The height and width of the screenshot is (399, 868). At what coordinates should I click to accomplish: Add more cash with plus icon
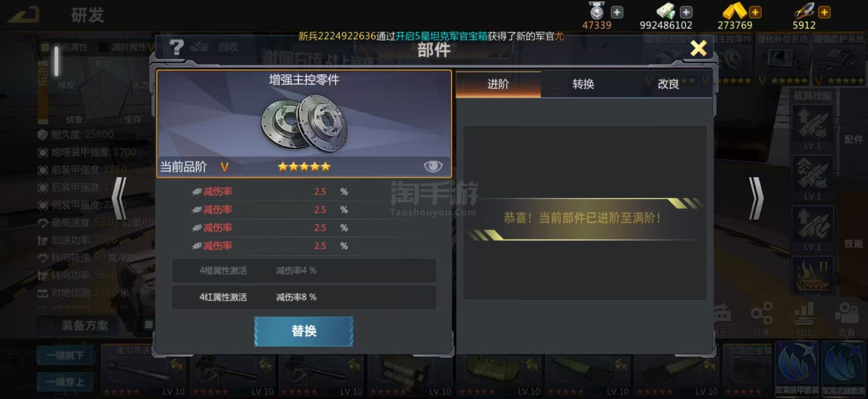pos(686,13)
